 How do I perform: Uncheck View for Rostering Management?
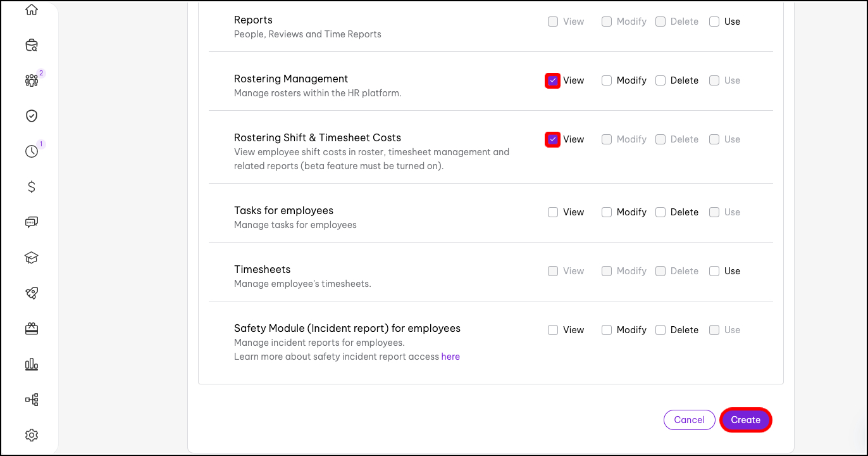point(553,80)
